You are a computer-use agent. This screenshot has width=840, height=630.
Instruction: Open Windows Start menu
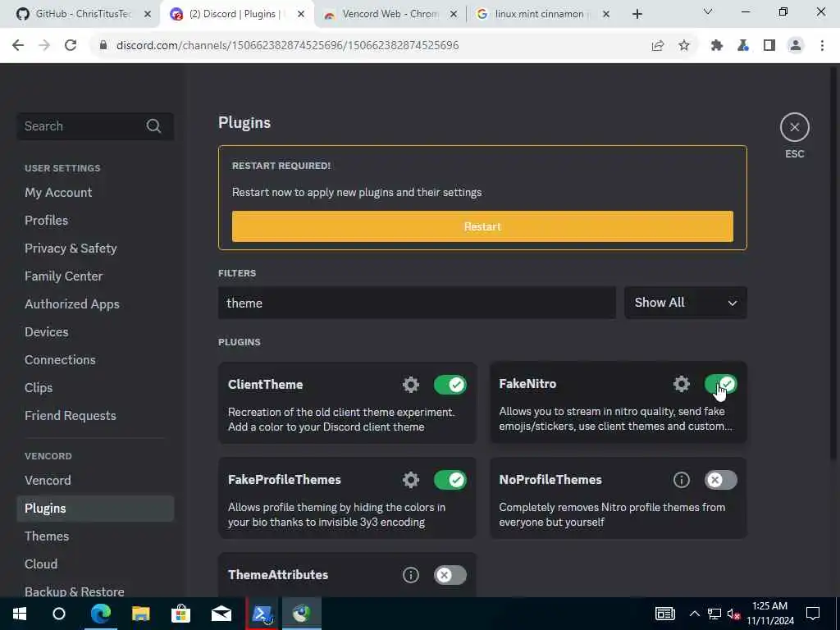tap(20, 614)
